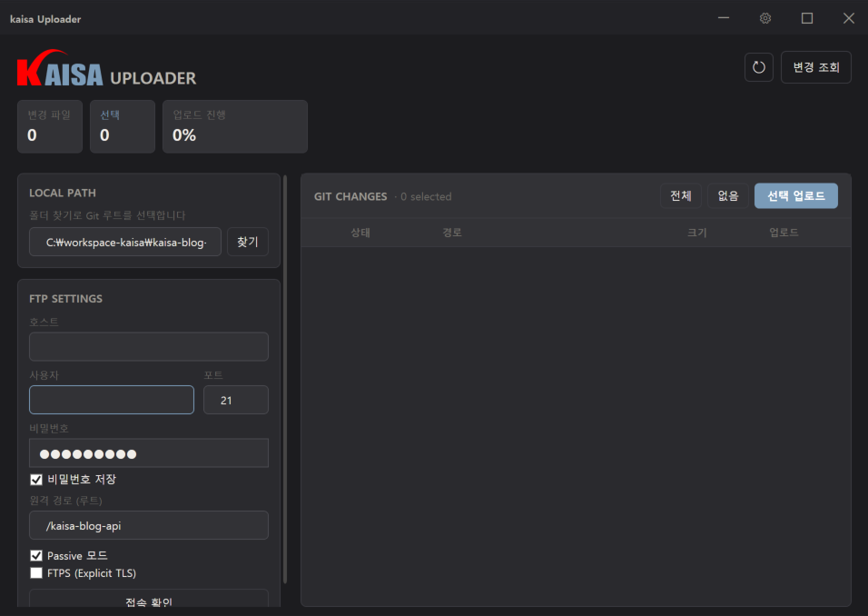Image resolution: width=868 pixels, height=616 pixels.
Task: Click the 선택 업로드 button
Action: click(x=796, y=195)
